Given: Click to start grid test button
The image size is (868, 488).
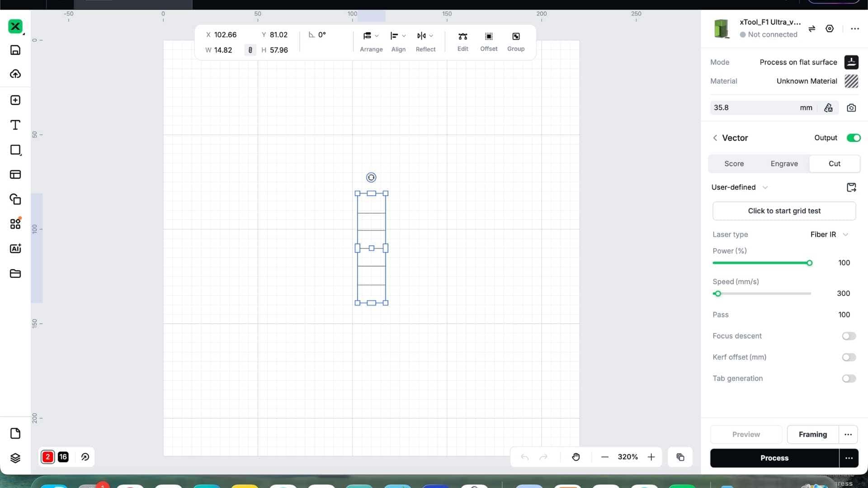Looking at the screenshot, I should point(784,211).
